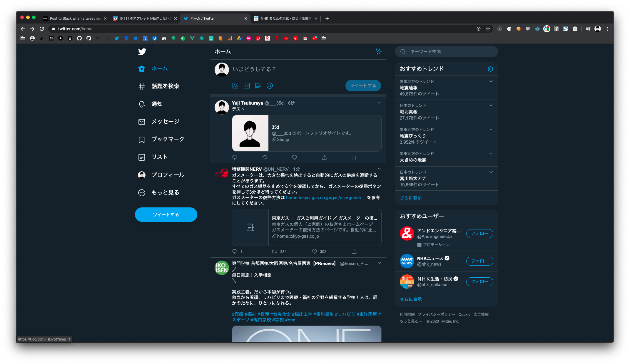Open the ホーム home navigation item
Image resolution: width=630 pixels, height=364 pixels.
(x=153, y=68)
